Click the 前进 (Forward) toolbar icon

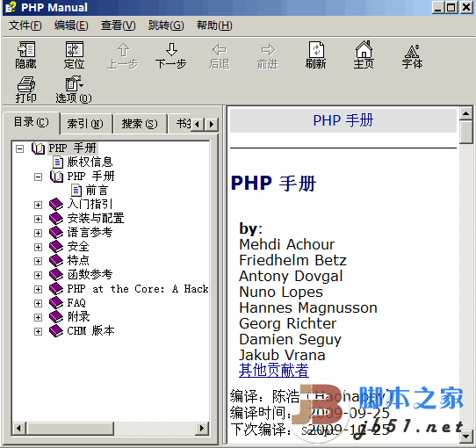(x=268, y=49)
